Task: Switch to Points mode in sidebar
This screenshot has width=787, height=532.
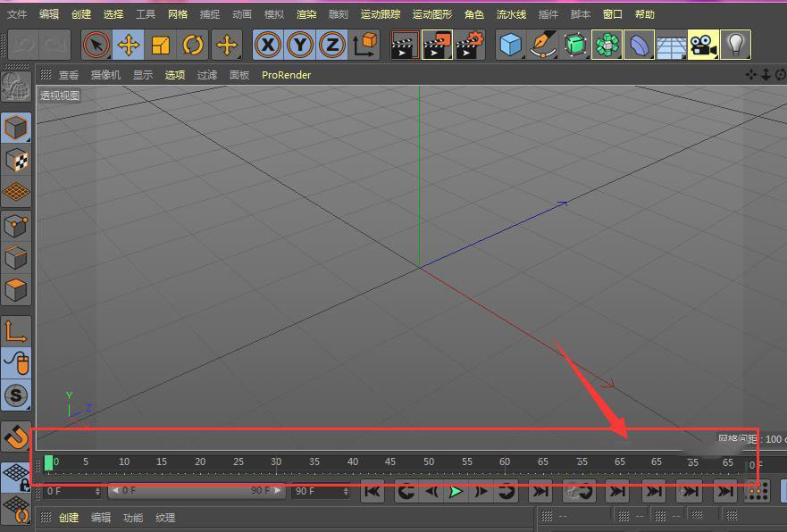Action: [15, 226]
